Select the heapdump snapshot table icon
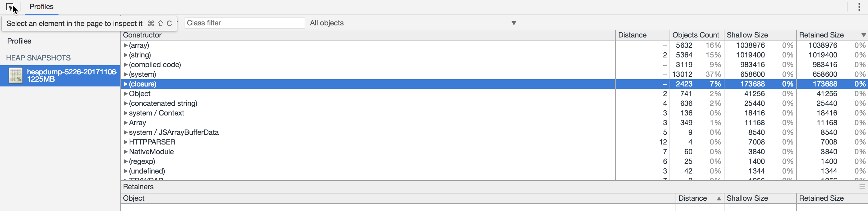868x211 pixels. (x=15, y=76)
